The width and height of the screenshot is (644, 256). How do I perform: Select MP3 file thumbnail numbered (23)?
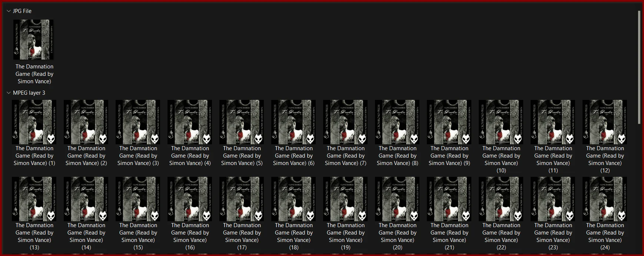553,199
